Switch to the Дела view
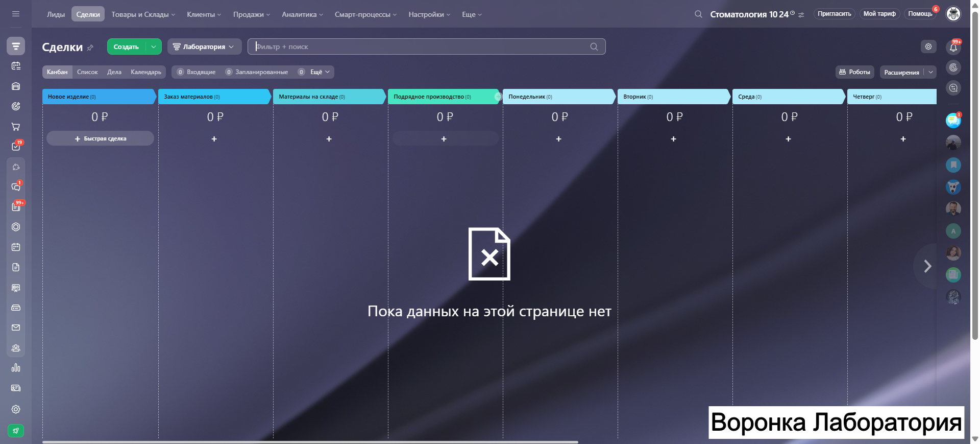The height and width of the screenshot is (444, 980). (x=114, y=72)
